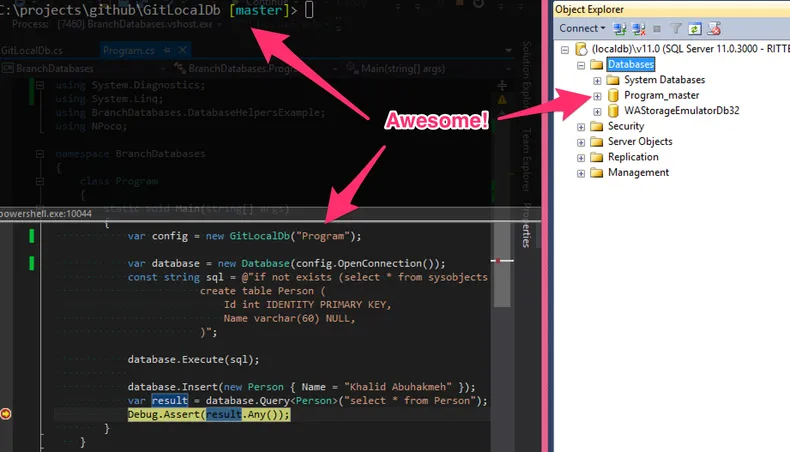Select the Management label
This screenshot has height=452, width=790.
(638, 172)
